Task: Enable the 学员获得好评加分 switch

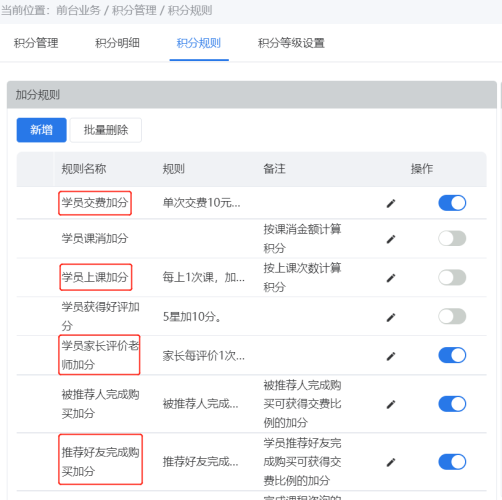Action: tap(452, 316)
